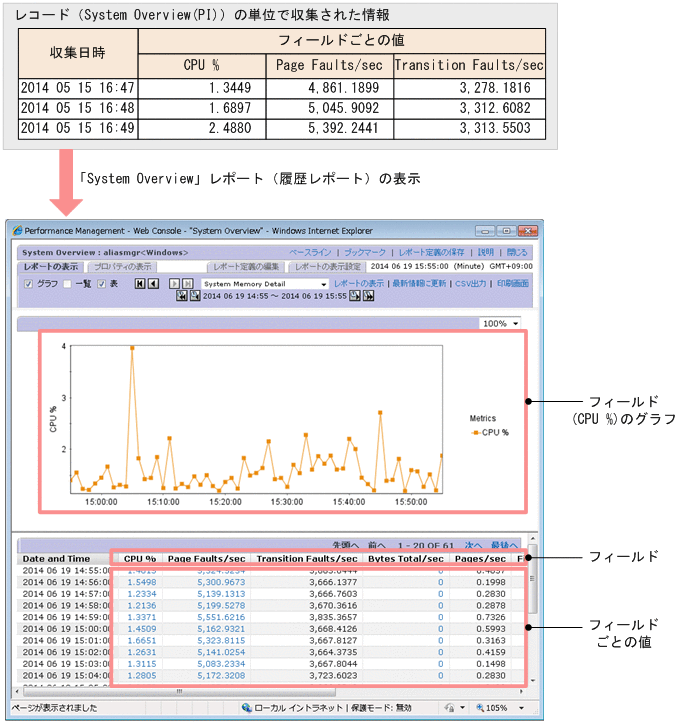Click Internet Explorer logo in title bar
Viewport: 680px width, 724px height.
(x=18, y=230)
